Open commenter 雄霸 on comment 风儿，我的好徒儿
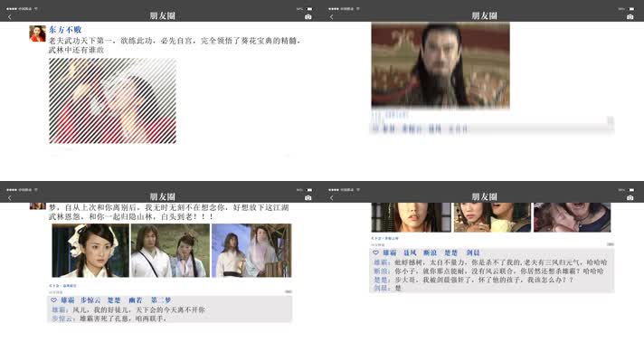Screen dimensions: 644x362 pyautogui.click(x=60, y=310)
